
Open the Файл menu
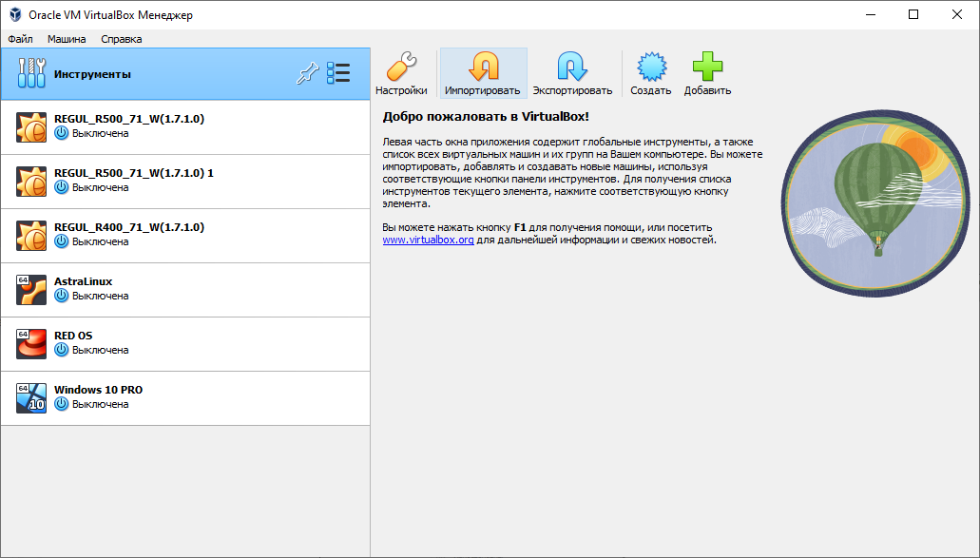pos(20,39)
